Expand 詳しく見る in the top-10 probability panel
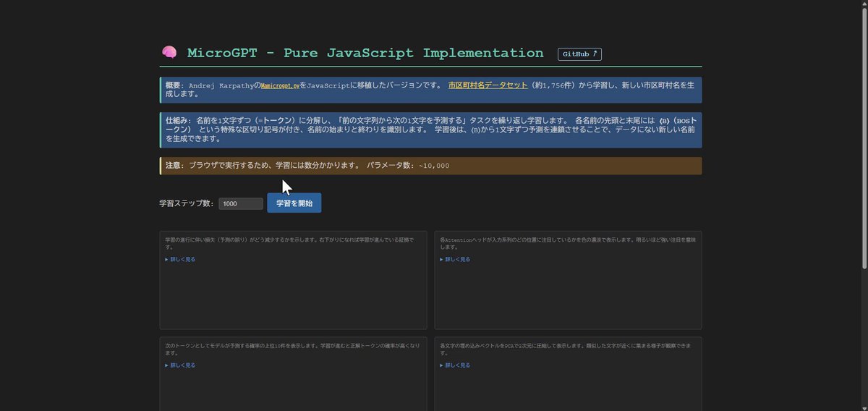 [180, 365]
